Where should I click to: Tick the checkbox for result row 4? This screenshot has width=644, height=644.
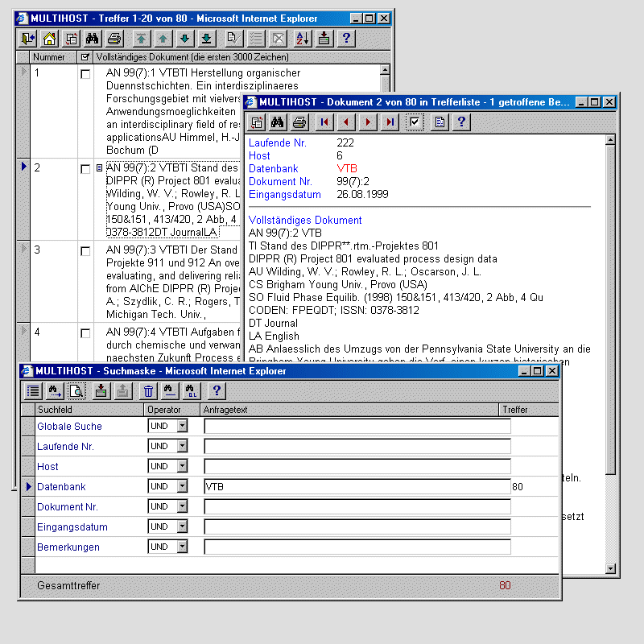pos(85,333)
